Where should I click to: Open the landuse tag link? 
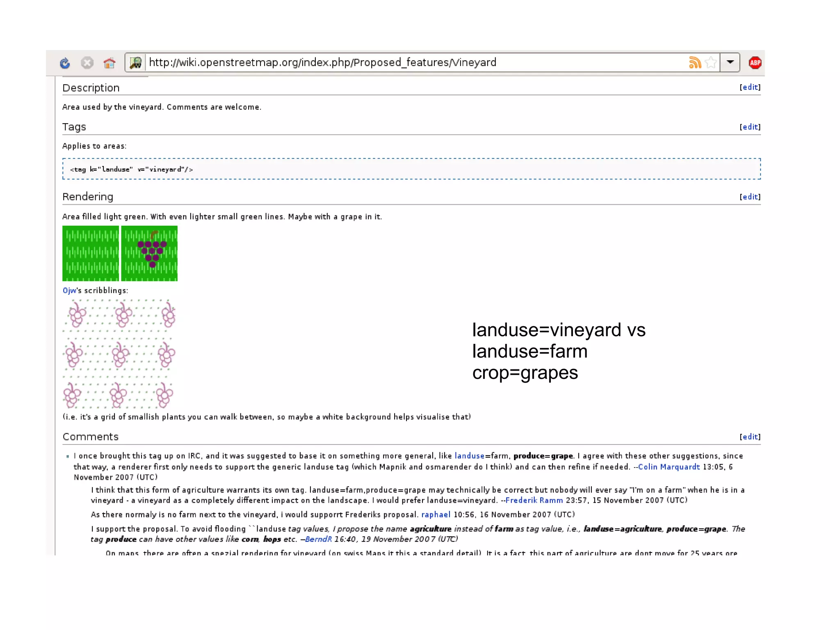469,456
